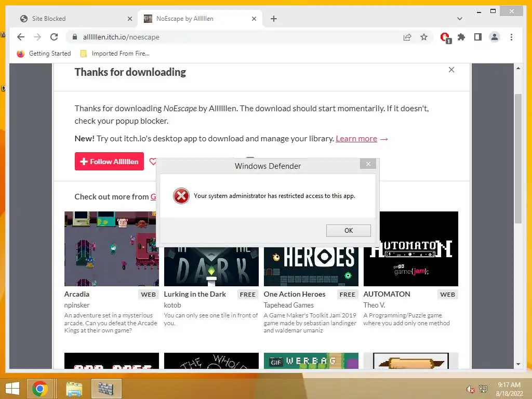Screen dimensions: 532x399
Task: Expand the tab search chevron
Action: [460, 19]
